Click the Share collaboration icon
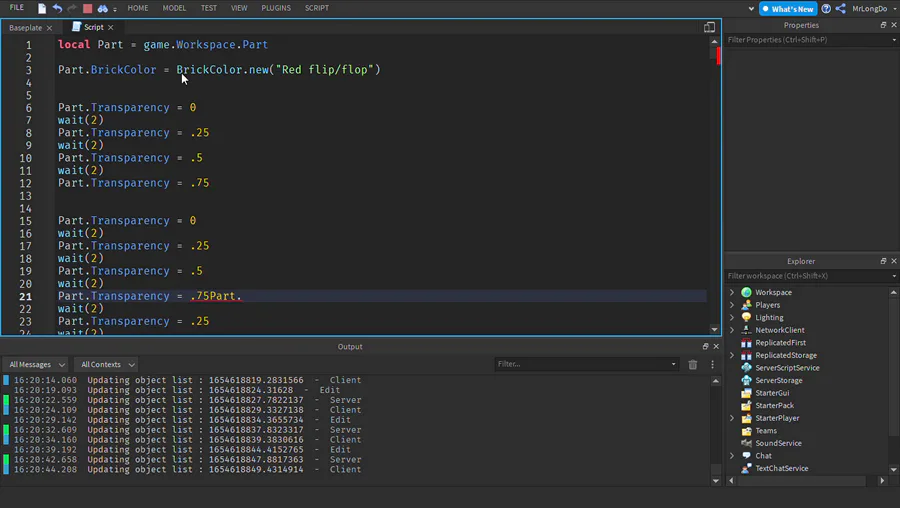The width and height of the screenshot is (900, 508). (x=840, y=8)
